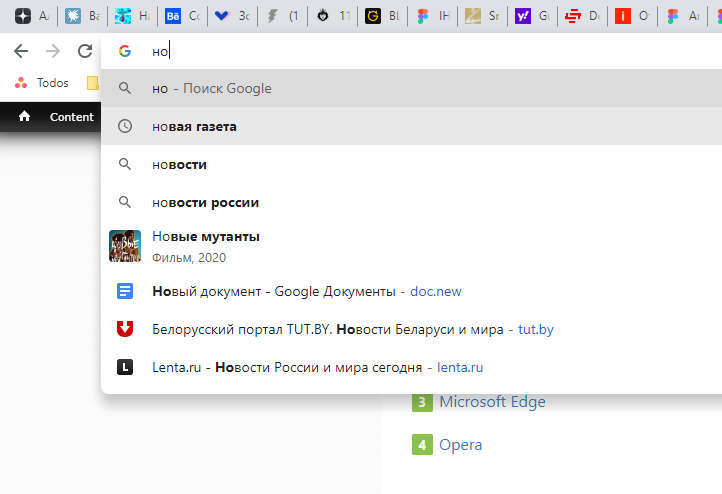Click the Home icon in site navbar
The width and height of the screenshot is (722, 494).
(24, 116)
